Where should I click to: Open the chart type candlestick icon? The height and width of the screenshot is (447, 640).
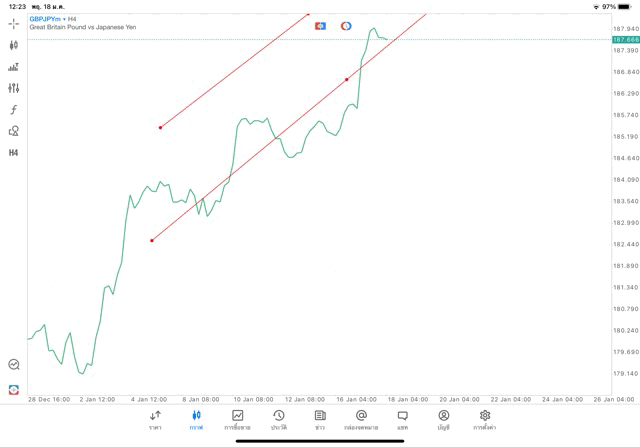tap(14, 45)
